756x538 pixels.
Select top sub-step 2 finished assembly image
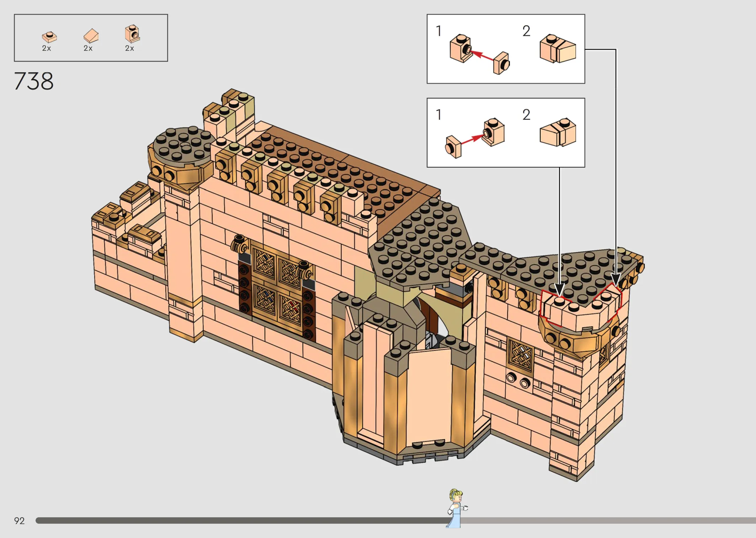coord(558,49)
